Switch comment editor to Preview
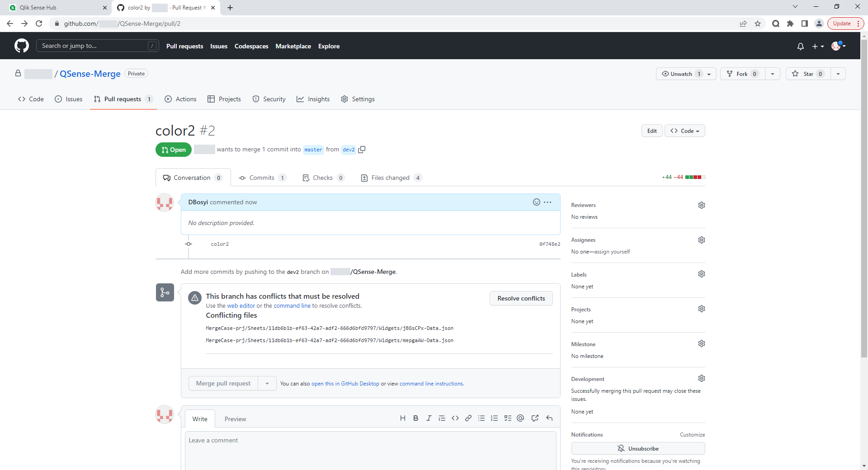 [235, 419]
